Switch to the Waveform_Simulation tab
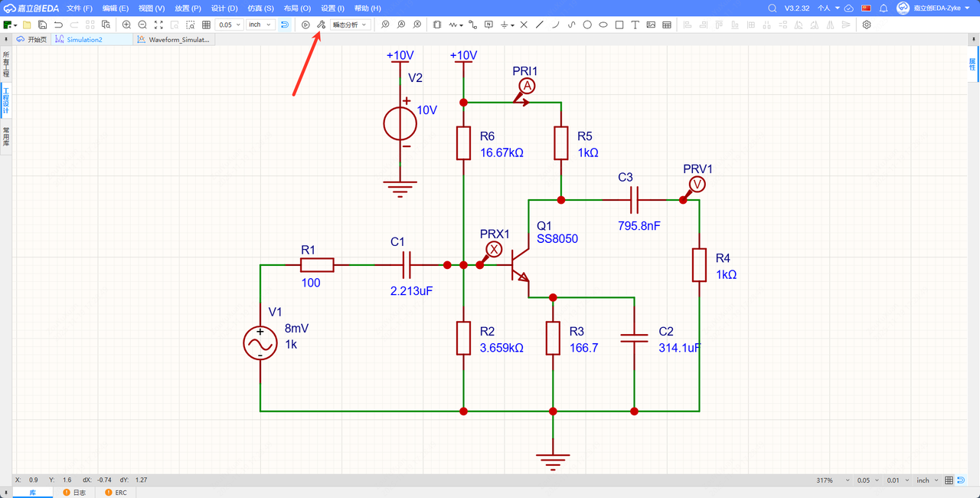 click(x=177, y=39)
